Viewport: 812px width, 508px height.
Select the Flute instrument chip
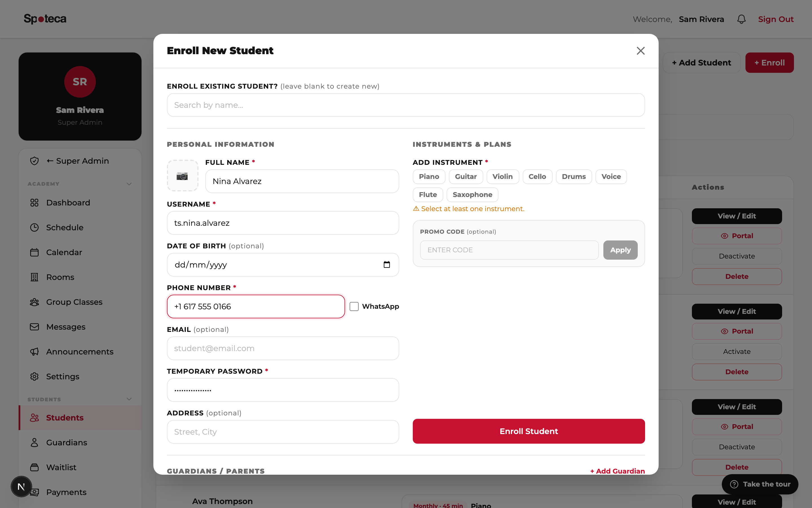(428, 195)
